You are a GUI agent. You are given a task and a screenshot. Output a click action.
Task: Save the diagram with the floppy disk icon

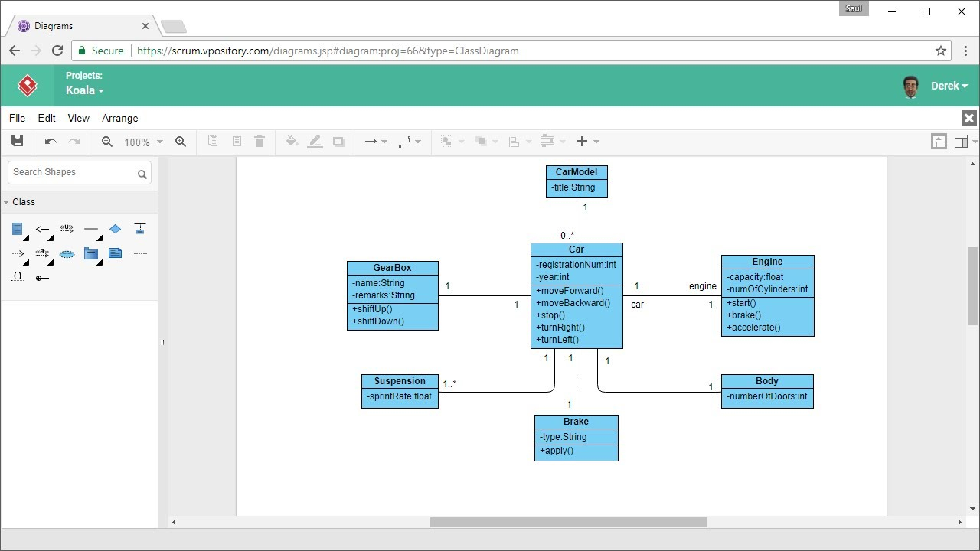tap(17, 141)
